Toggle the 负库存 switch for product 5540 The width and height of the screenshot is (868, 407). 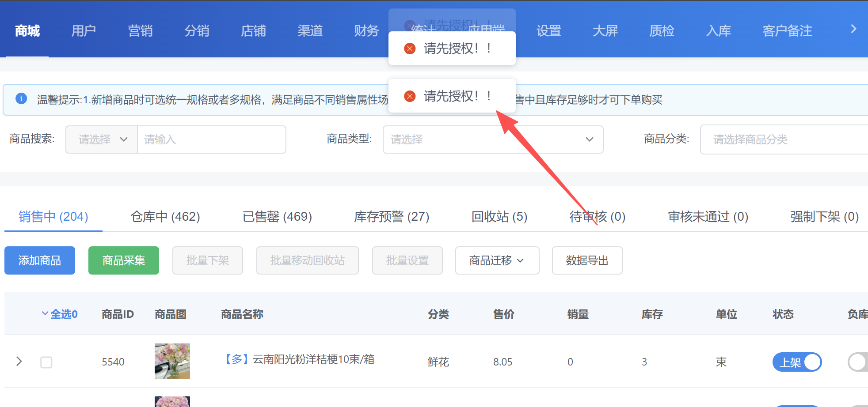tap(858, 362)
